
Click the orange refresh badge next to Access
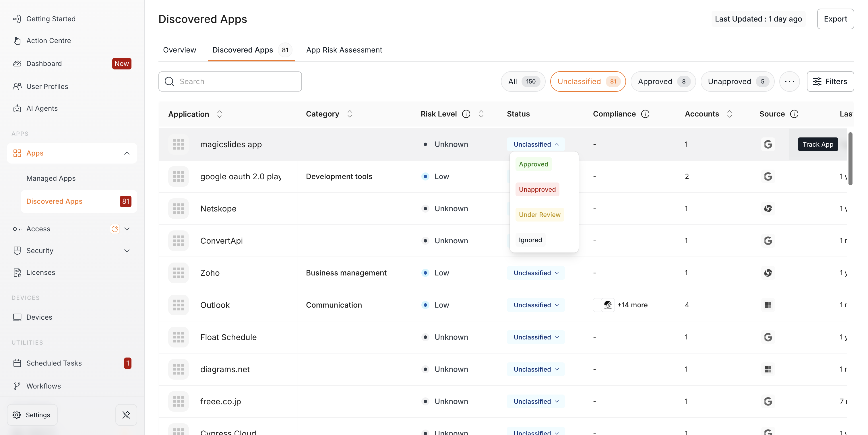115,229
